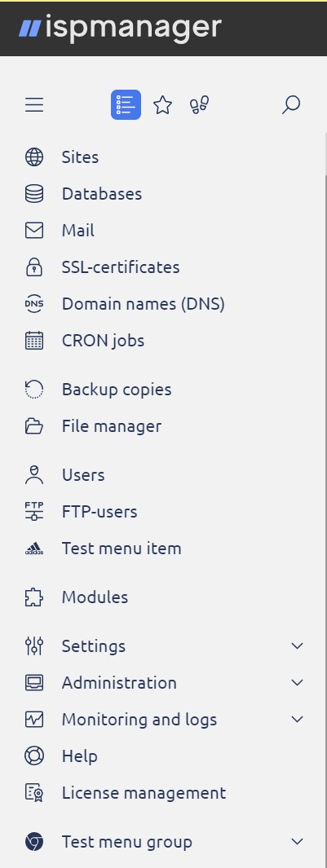Expand Test menu group chevron
This screenshot has width=327, height=868.
[297, 841]
